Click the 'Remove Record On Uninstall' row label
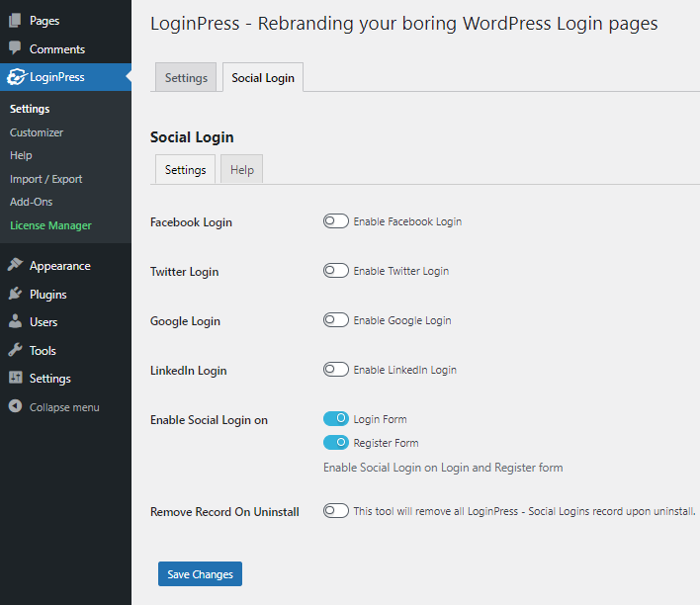700x605 pixels. [x=224, y=512]
